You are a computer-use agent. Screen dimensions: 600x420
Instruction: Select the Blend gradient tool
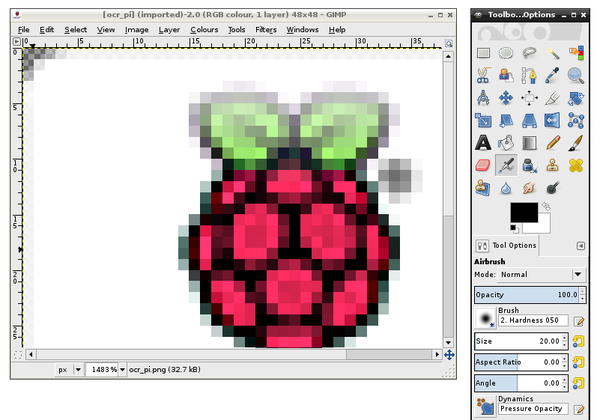tap(529, 143)
